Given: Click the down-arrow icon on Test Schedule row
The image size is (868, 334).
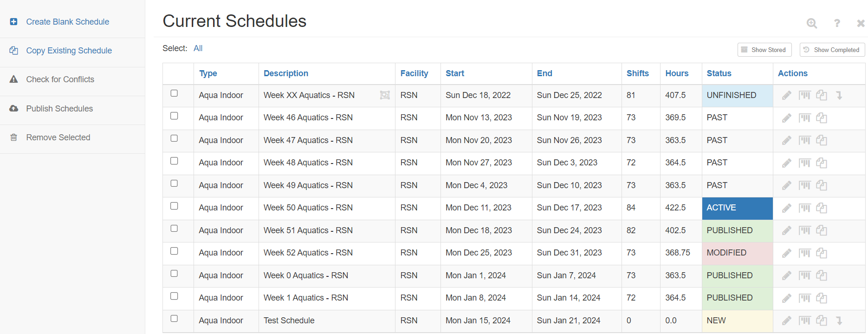Looking at the screenshot, I should pyautogui.click(x=839, y=321).
